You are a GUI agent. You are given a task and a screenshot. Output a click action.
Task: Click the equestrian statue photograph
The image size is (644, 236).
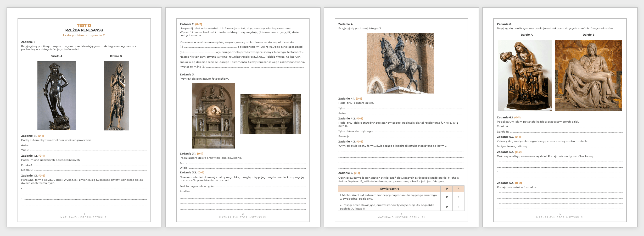point(400,63)
